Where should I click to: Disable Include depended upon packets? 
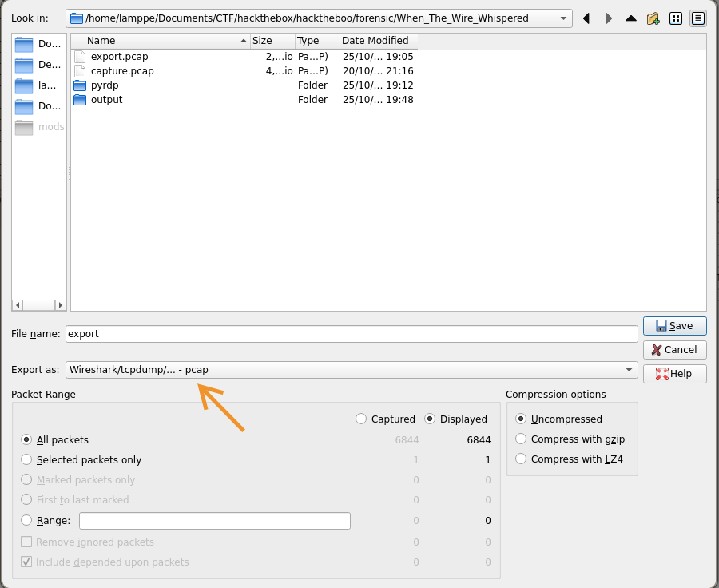point(26,562)
